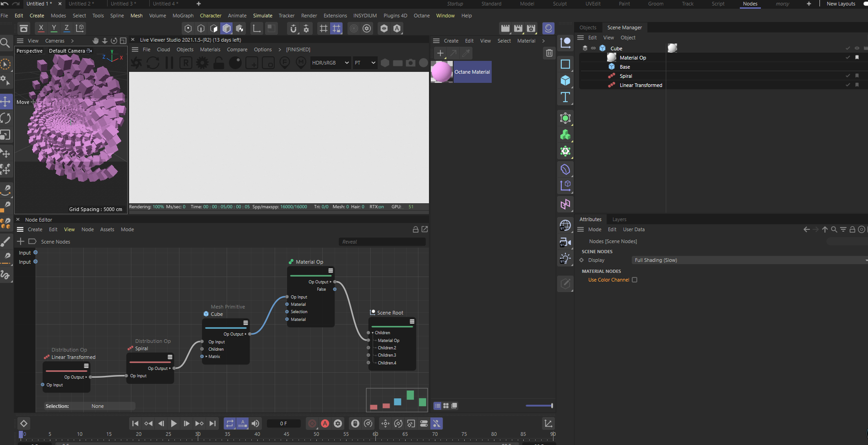The height and width of the screenshot is (445, 868).
Task: Open the HDR/sRGB dropdown
Action: [330, 63]
